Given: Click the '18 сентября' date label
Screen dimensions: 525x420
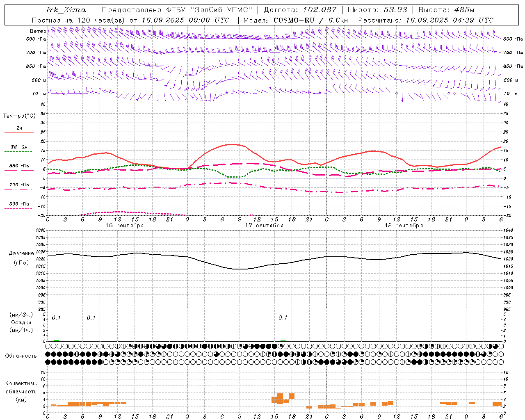Looking at the screenshot, I should point(404,226).
